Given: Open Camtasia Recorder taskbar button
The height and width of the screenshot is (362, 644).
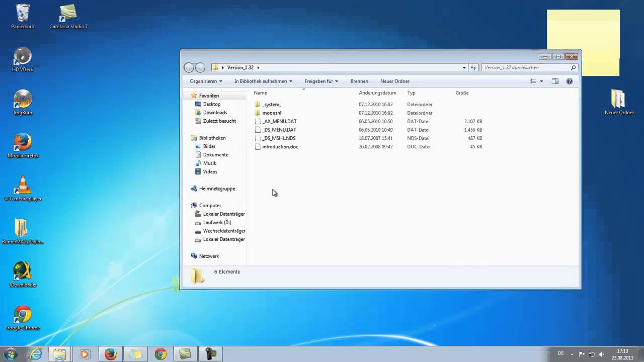Looking at the screenshot, I should (x=210, y=354).
